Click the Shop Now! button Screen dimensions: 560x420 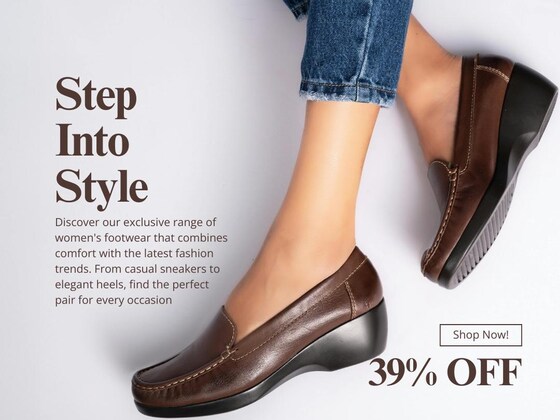480,335
